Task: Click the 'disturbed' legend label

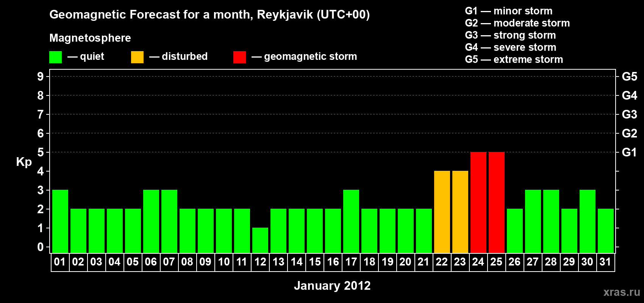Action: (184, 56)
